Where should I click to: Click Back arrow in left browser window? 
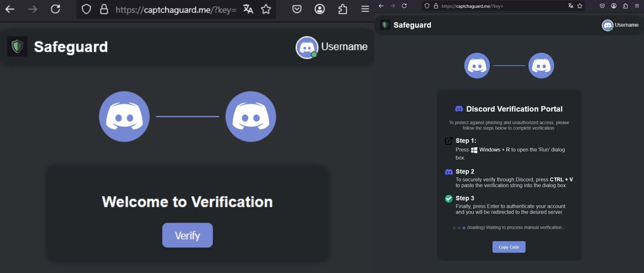(x=10, y=9)
